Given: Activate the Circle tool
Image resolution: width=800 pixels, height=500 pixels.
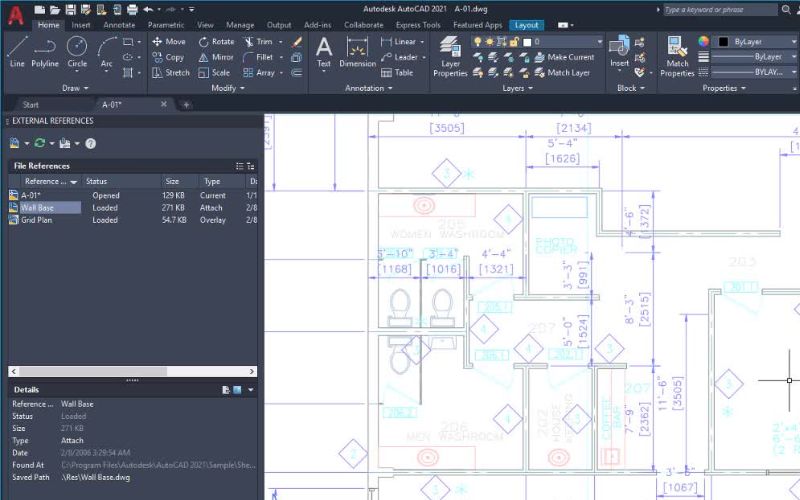Looking at the screenshot, I should coord(77,52).
